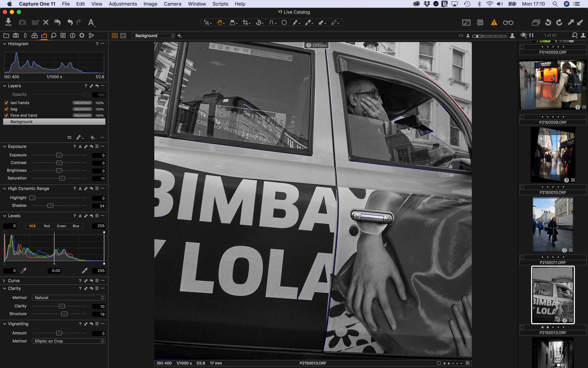This screenshot has height=368, width=588.
Task: Click the Edit variants stacked icon
Action: 536,22
